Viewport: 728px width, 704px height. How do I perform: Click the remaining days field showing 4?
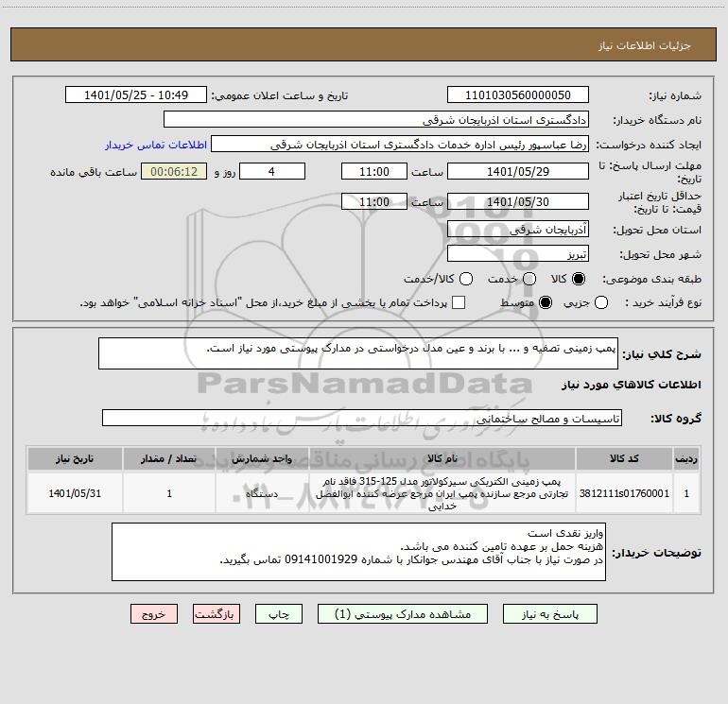(272, 171)
